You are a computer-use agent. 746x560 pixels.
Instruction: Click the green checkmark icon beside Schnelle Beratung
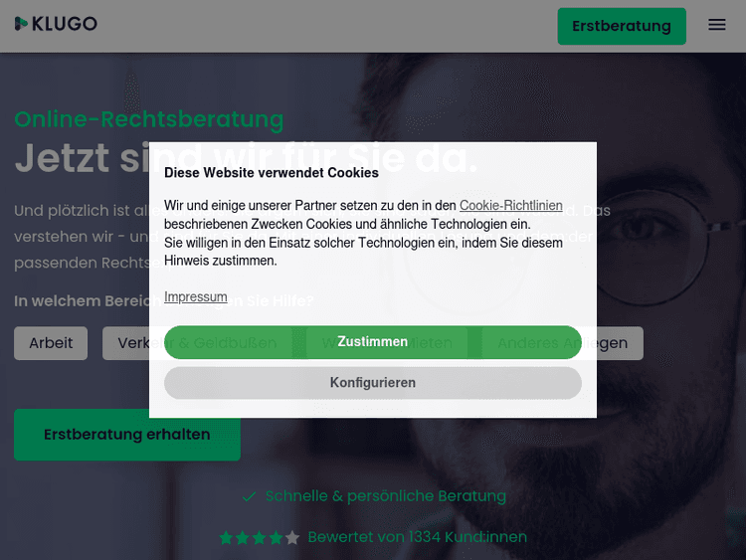click(249, 496)
